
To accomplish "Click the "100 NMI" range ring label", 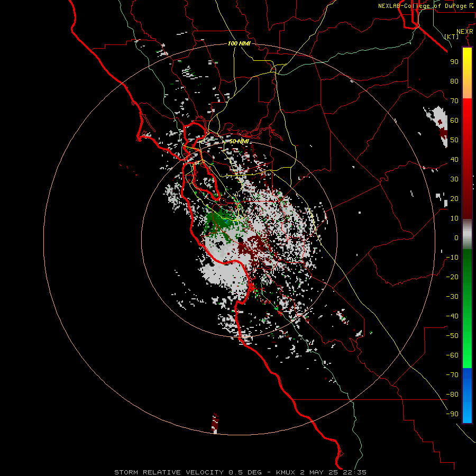I will (x=239, y=43).
